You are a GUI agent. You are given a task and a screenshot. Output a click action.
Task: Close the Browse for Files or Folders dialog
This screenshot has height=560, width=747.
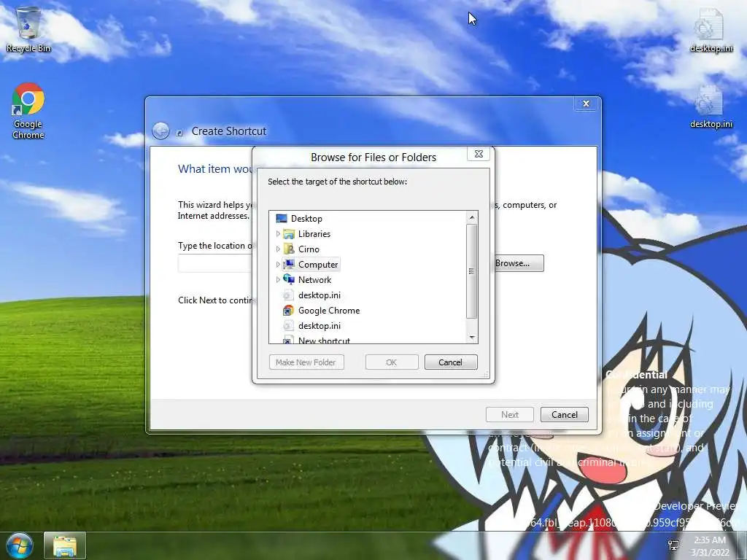coord(479,154)
